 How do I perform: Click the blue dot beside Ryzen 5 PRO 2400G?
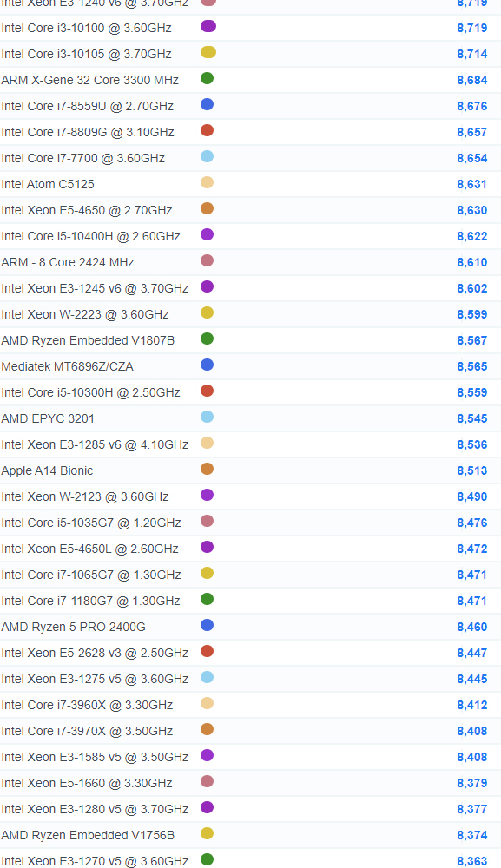coord(207,624)
